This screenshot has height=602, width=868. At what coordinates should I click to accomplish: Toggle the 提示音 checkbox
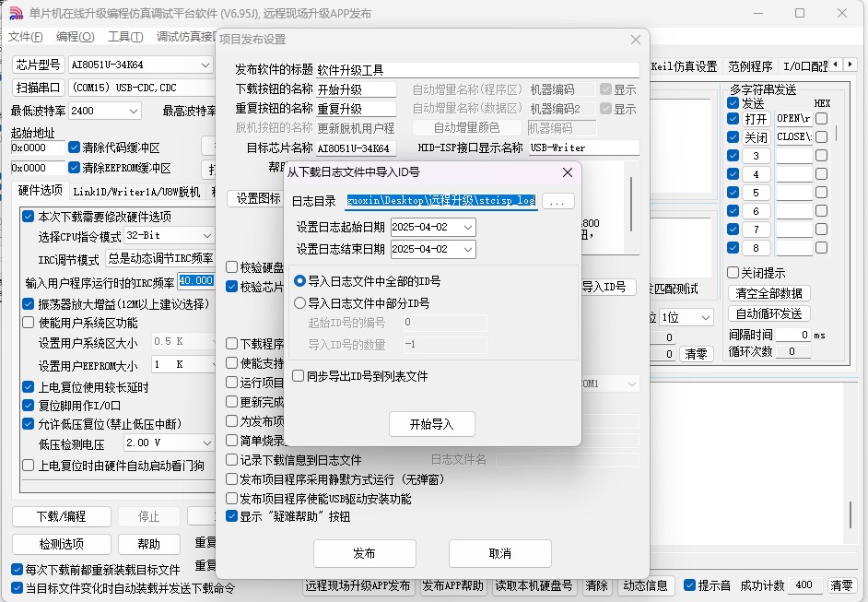(689, 584)
